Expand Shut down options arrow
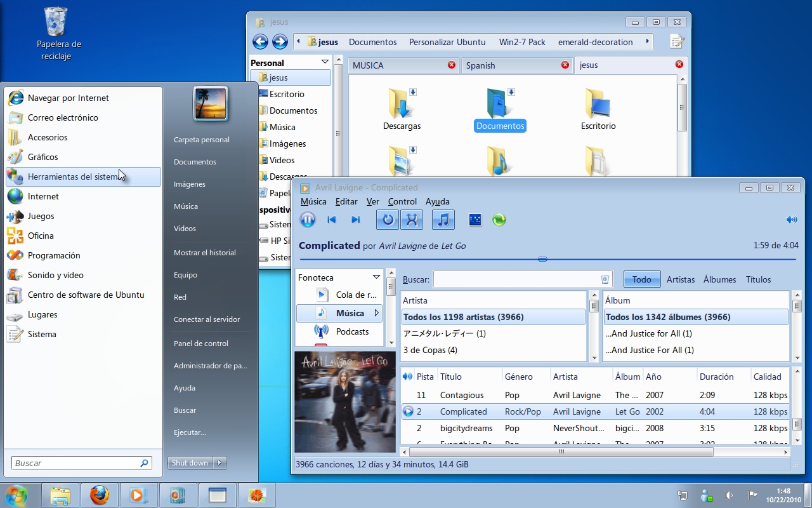 coord(220,463)
